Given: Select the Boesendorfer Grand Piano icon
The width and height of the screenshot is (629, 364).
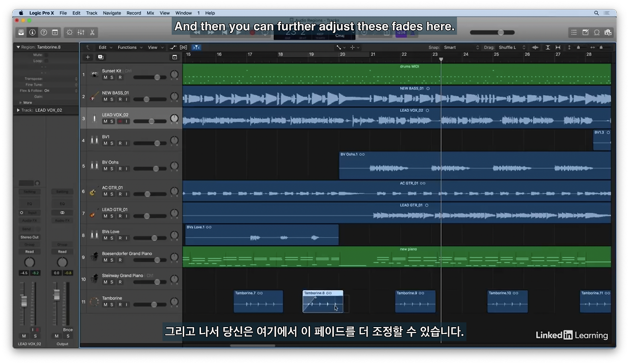Looking at the screenshot, I should click(x=94, y=257).
